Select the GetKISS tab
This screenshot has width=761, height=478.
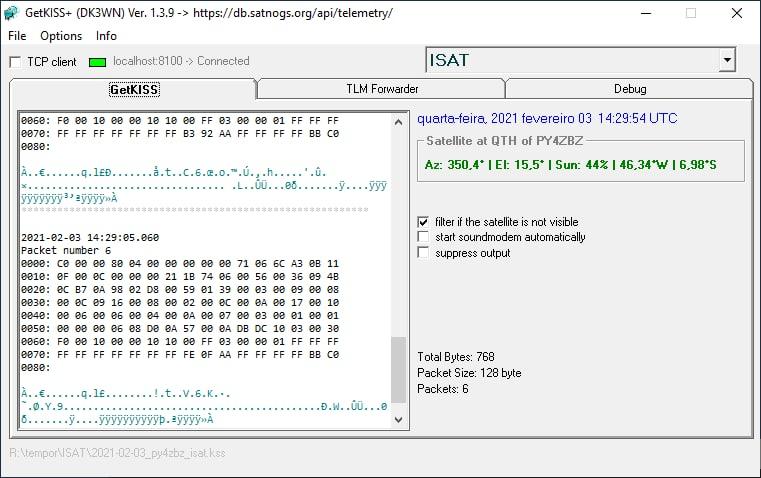tap(134, 89)
